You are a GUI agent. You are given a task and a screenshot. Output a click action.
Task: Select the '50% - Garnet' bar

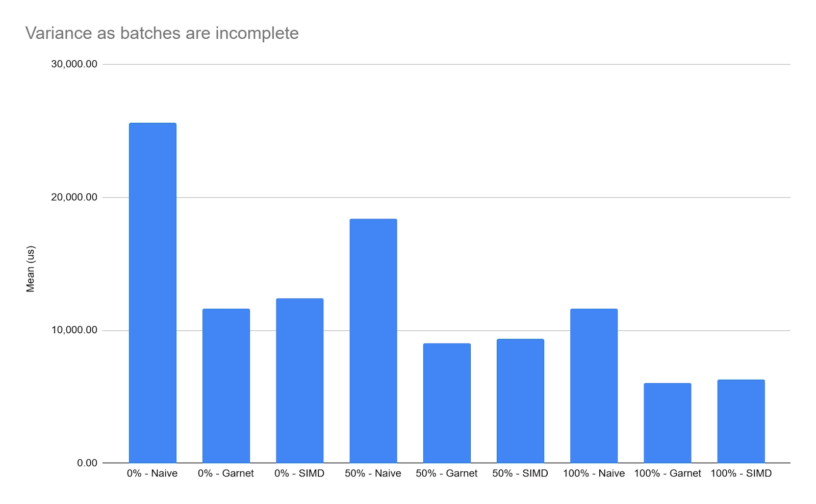tap(447, 403)
